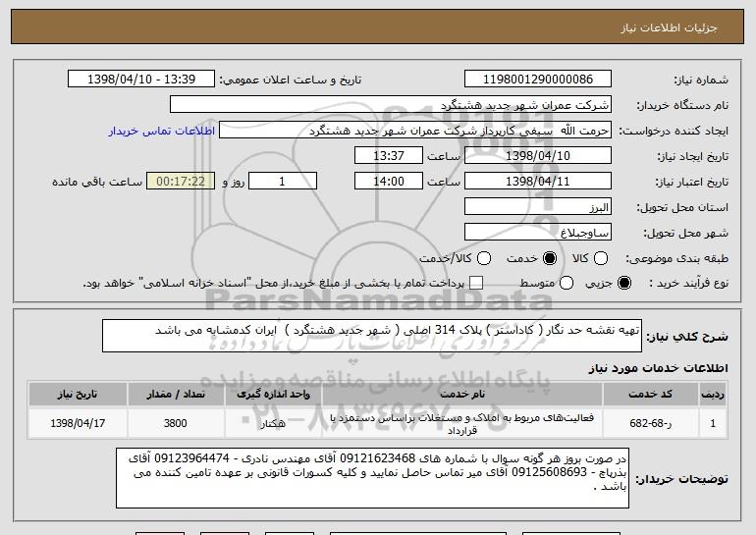Click the creation date field 1398/04/10
Image resolution: width=756 pixels, height=535 pixels.
point(538,156)
